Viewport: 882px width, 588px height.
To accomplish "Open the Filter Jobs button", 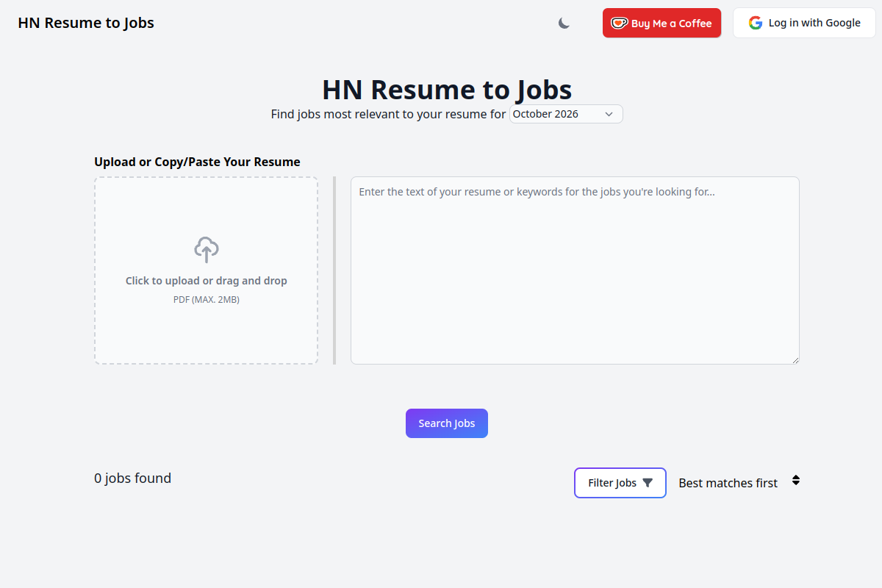I will pyautogui.click(x=620, y=483).
